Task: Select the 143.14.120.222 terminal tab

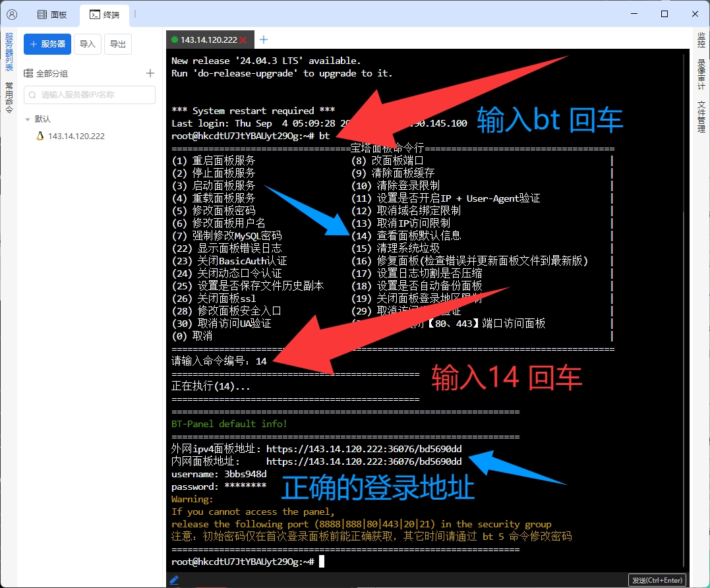Action: pos(209,40)
